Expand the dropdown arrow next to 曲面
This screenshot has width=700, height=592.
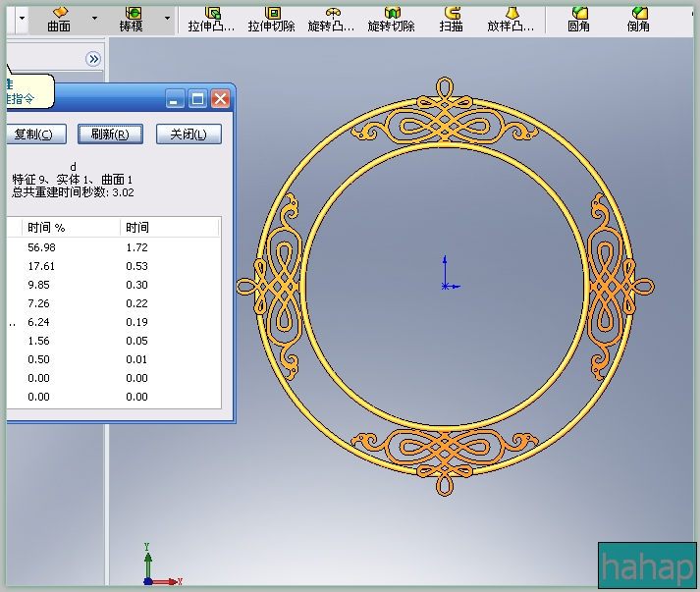[x=94, y=19]
